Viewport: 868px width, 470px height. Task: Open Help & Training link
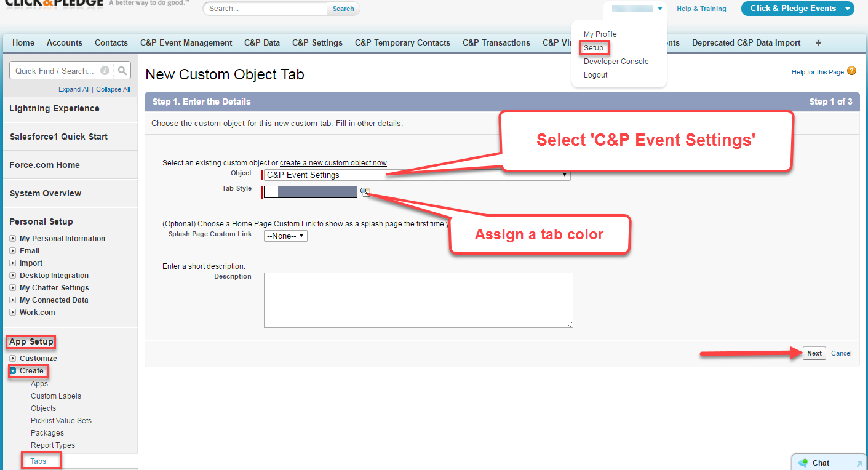(701, 9)
